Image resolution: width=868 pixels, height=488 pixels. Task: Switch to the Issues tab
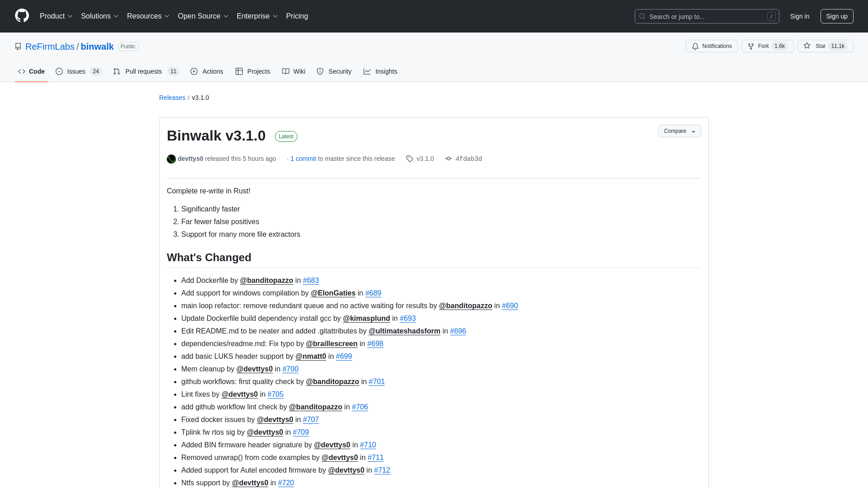pos(79,71)
